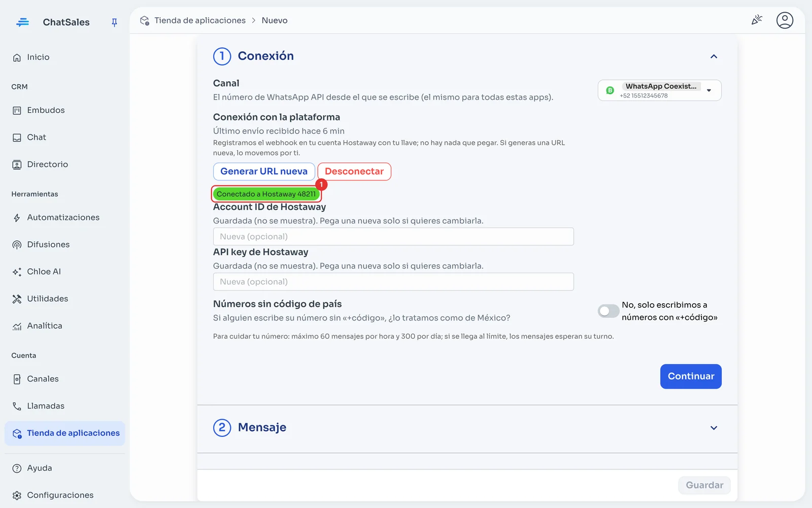Click the step 1 circle number
Image resolution: width=812 pixels, height=508 pixels.
222,56
